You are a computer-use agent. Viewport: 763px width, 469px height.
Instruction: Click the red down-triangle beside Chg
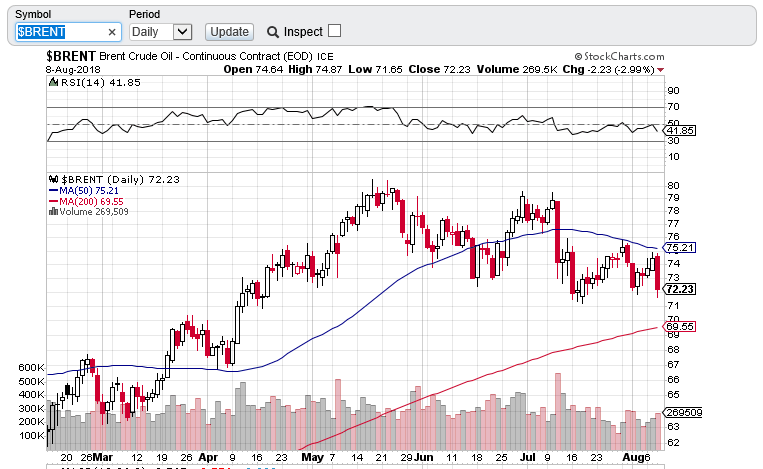[660, 70]
